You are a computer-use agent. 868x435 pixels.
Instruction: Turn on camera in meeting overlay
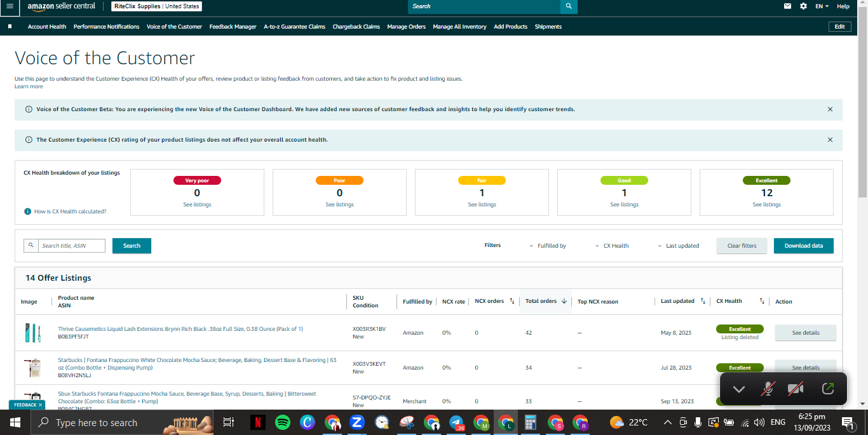click(x=796, y=389)
